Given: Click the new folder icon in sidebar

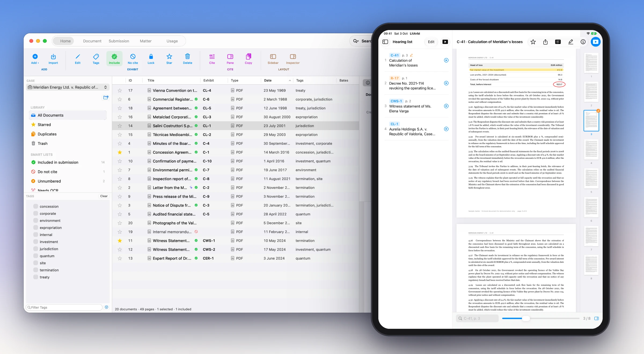Looking at the screenshot, I should pyautogui.click(x=106, y=97).
